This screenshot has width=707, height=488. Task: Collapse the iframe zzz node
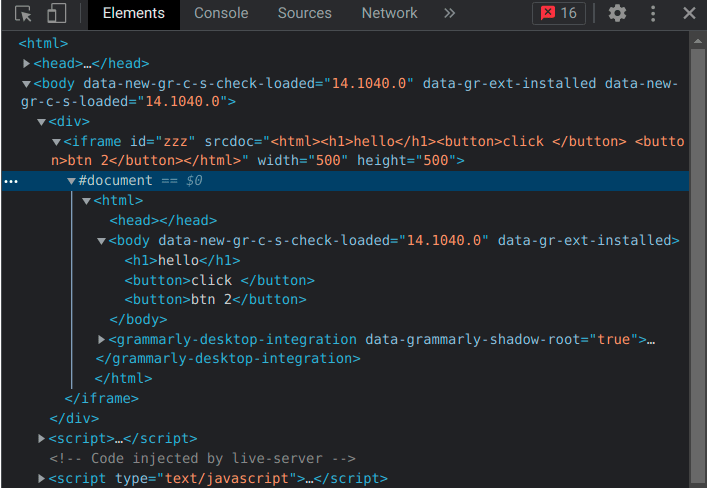point(56,142)
